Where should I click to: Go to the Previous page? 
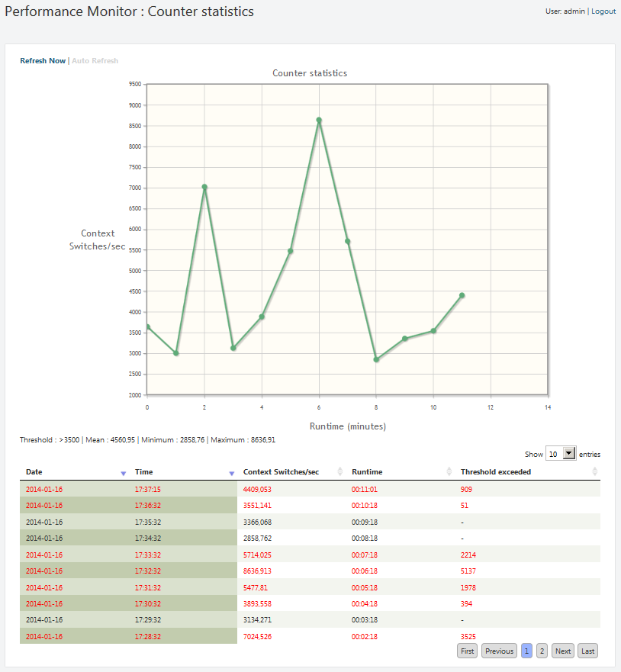click(499, 651)
